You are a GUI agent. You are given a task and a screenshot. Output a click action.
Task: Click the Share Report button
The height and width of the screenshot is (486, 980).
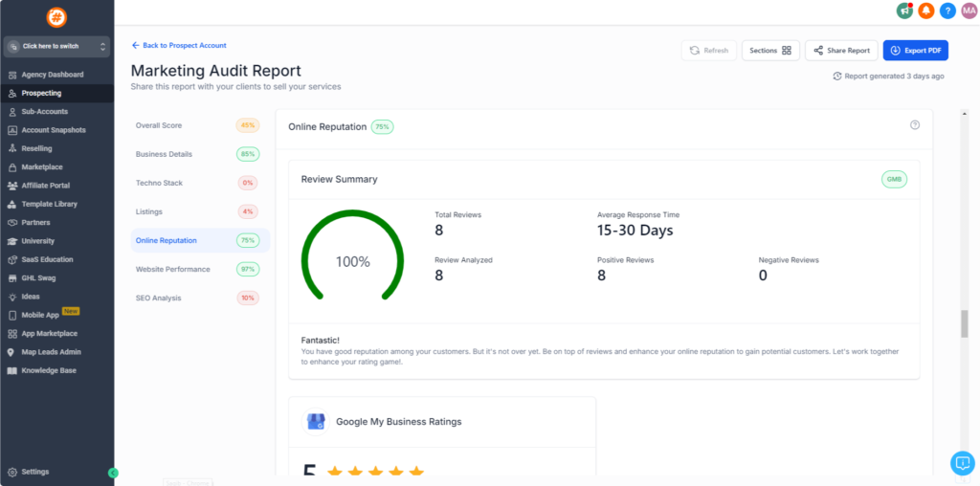tap(841, 51)
